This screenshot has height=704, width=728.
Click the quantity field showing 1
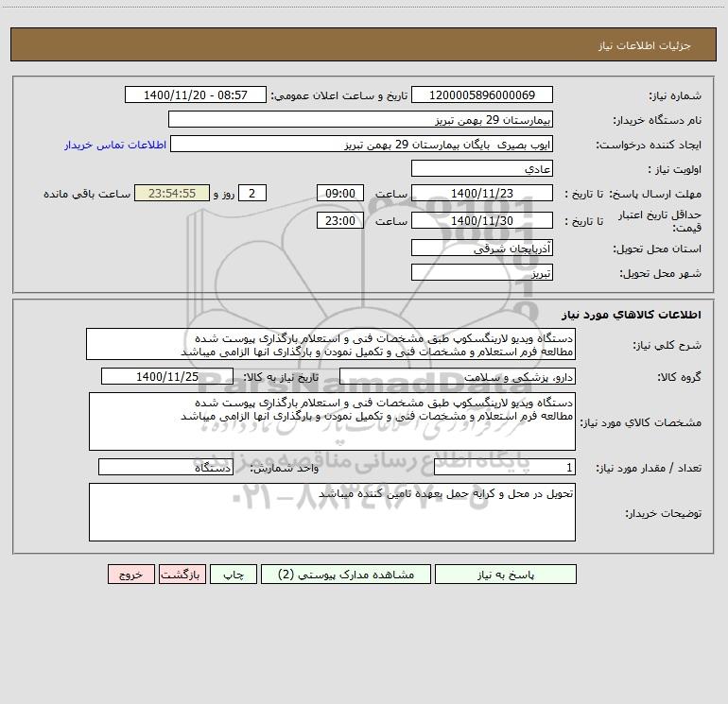click(x=505, y=468)
